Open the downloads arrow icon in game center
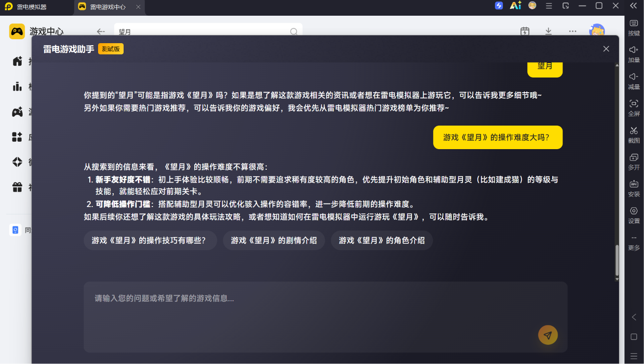 coord(548,31)
